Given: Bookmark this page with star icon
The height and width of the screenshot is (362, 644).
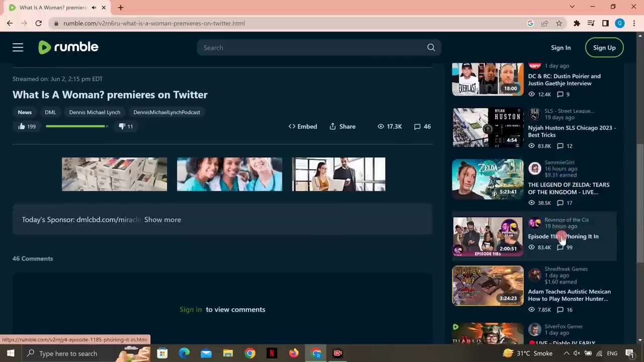Looking at the screenshot, I should coord(559,23).
